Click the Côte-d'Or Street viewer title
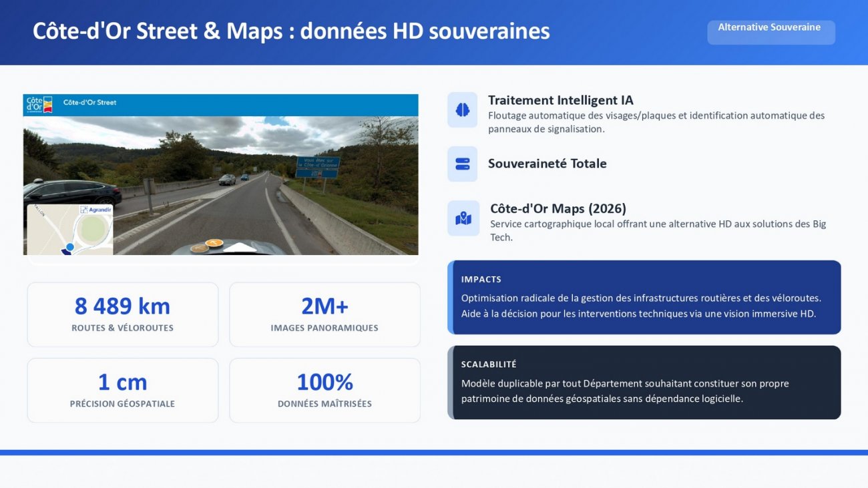This screenshot has height=488, width=868. tap(89, 103)
